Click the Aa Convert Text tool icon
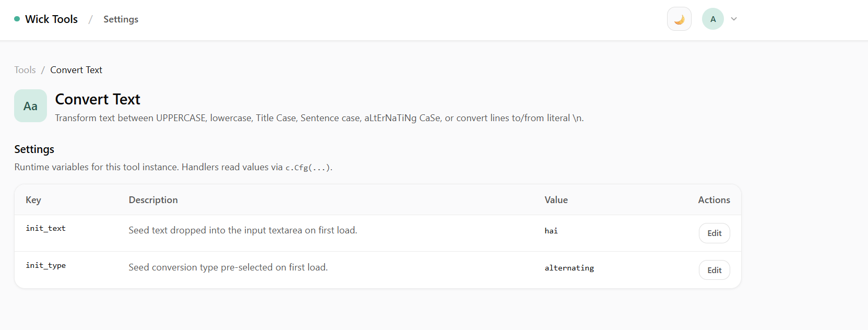Screen dimensions: 868x330 [30, 106]
